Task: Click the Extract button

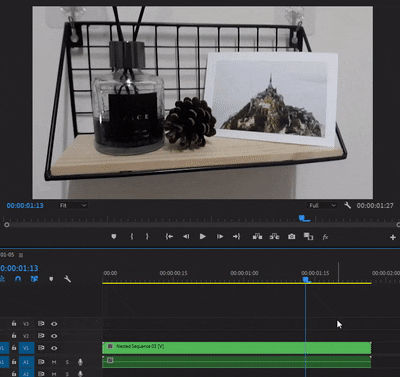Action: coord(274,236)
